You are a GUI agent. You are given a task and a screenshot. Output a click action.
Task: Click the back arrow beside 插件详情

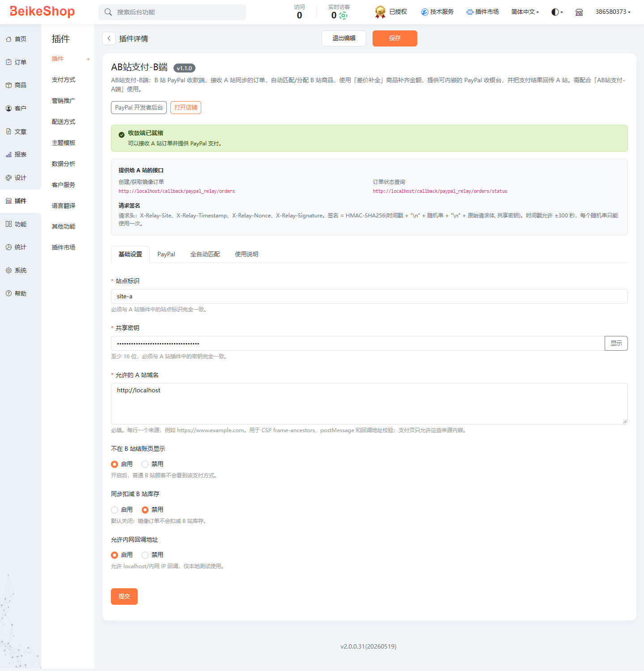(x=109, y=38)
